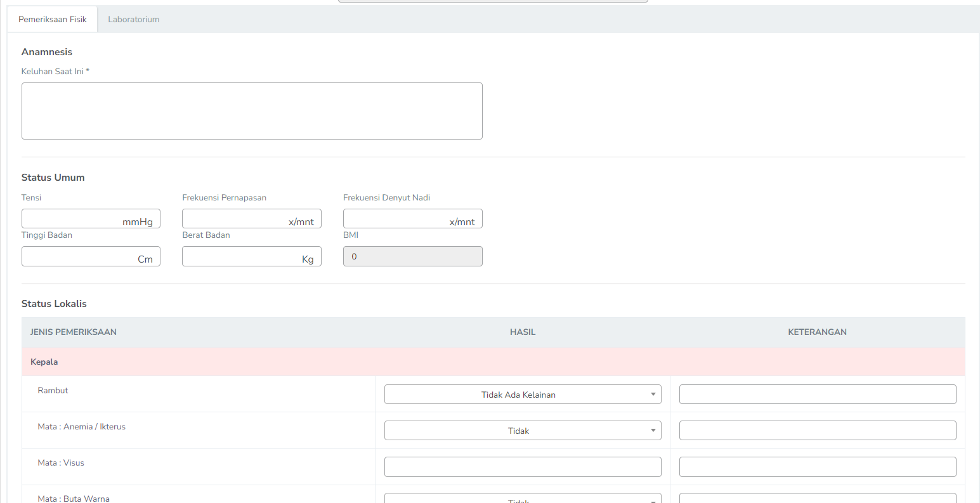The image size is (980, 503).
Task: Click the Keluhan Saat Ini text area
Action: (x=252, y=111)
